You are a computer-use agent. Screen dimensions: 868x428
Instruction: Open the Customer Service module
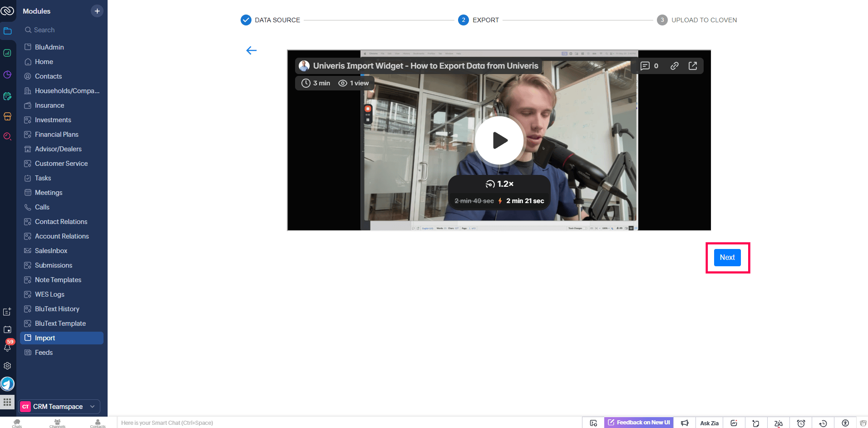pyautogui.click(x=62, y=164)
